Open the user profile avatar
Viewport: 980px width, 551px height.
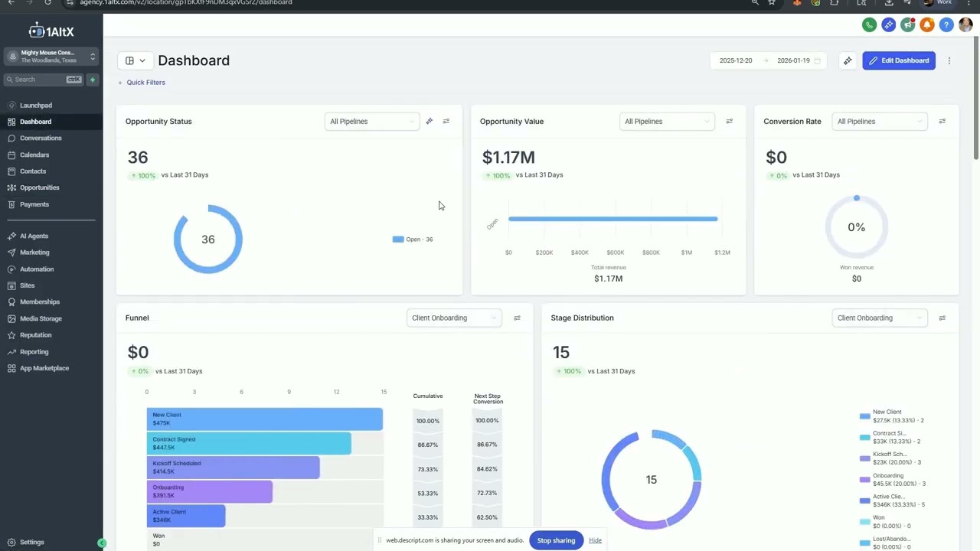click(965, 25)
